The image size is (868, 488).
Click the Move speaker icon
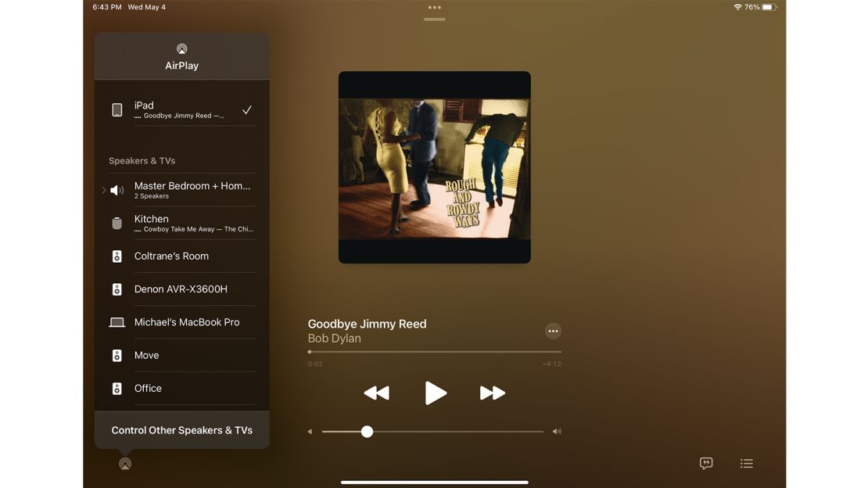coord(117,356)
